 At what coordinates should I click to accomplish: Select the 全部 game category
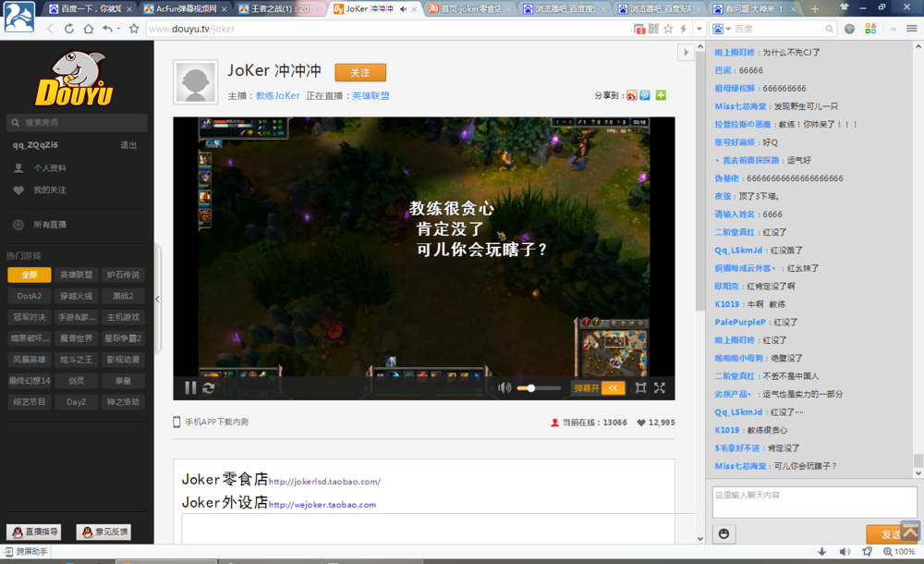(30, 275)
